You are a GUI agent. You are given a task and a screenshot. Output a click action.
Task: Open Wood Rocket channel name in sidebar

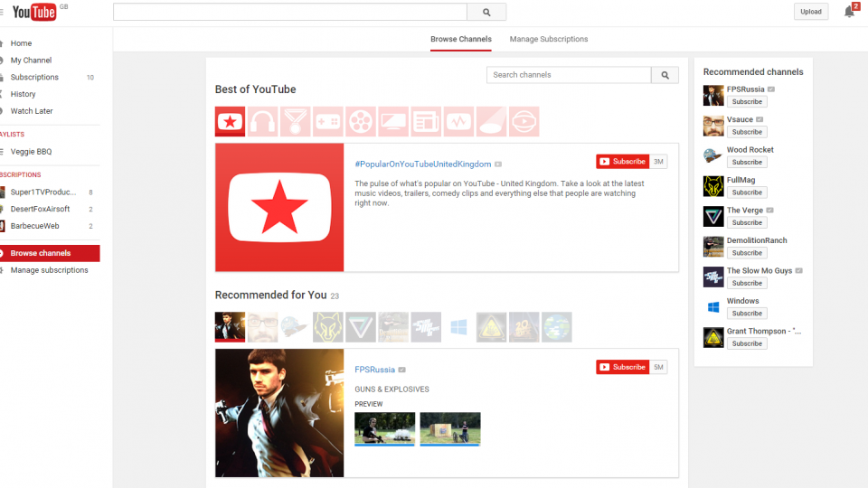pos(750,150)
